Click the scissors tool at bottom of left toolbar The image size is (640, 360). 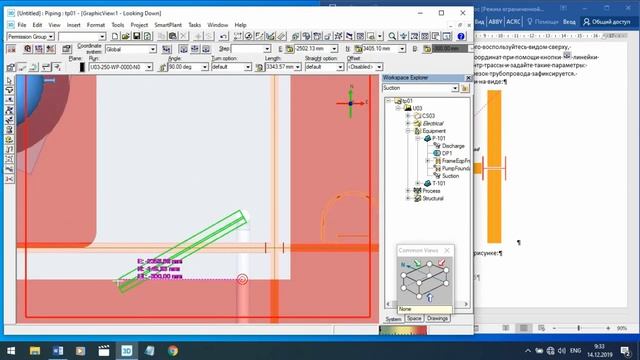pos(9,179)
